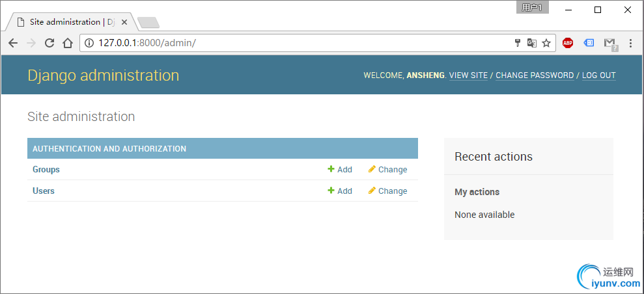Screen dimensions: 644x294
Task: Click the browser back arrow
Action: coord(12,43)
